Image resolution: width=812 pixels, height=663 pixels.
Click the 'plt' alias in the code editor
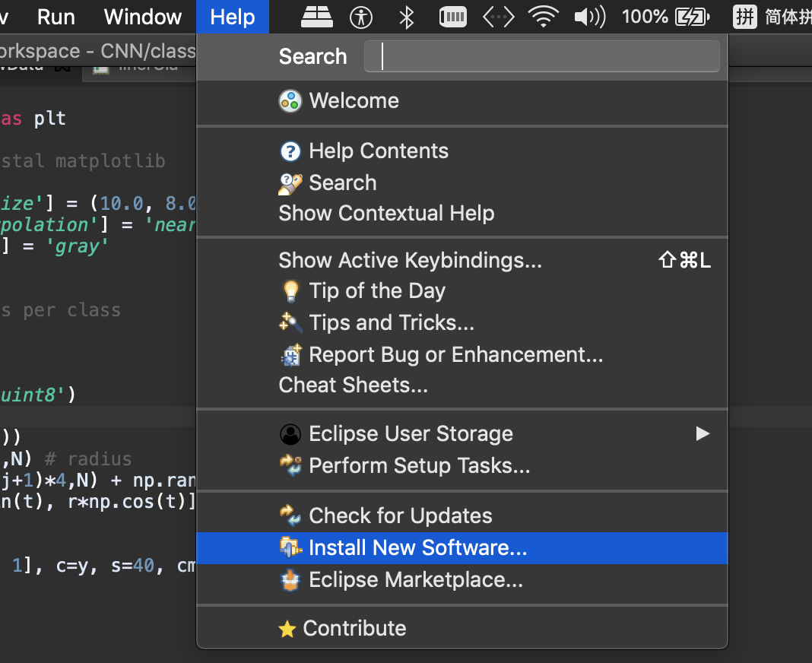pos(49,119)
